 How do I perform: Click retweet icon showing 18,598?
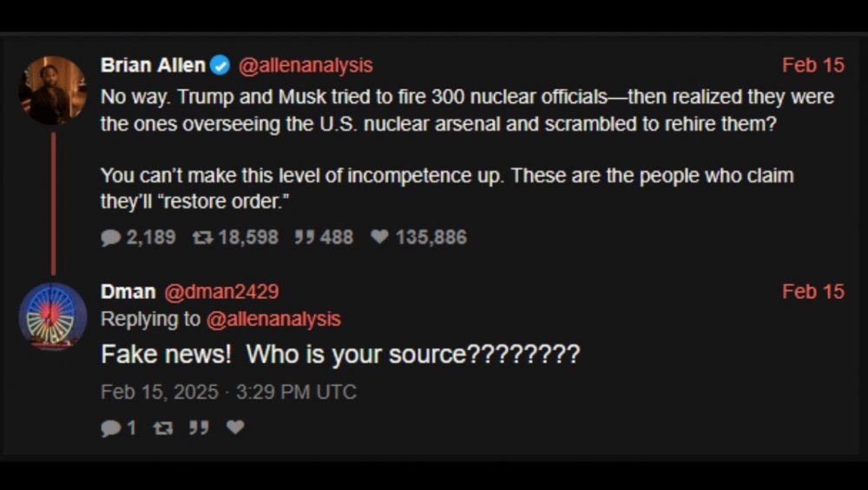pyautogui.click(x=202, y=237)
